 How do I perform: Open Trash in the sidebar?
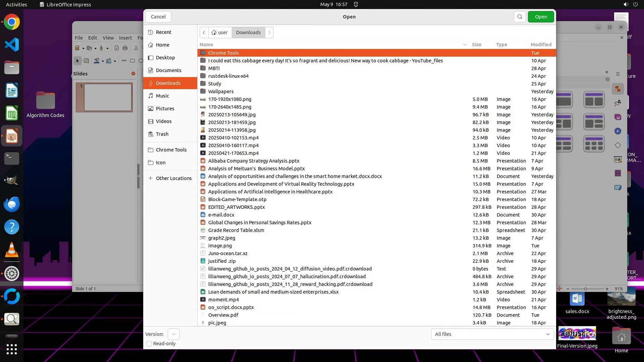[x=162, y=134]
